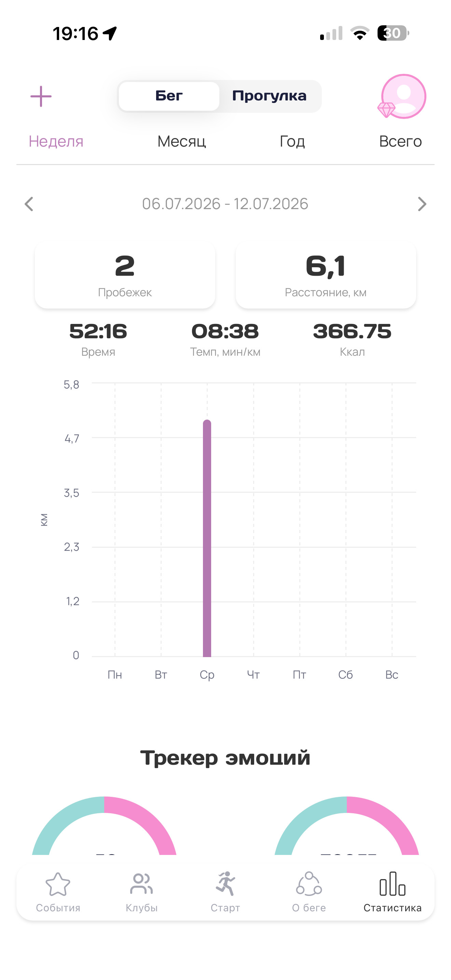Open Клубы people icon
The image size is (451, 980).
(x=141, y=884)
